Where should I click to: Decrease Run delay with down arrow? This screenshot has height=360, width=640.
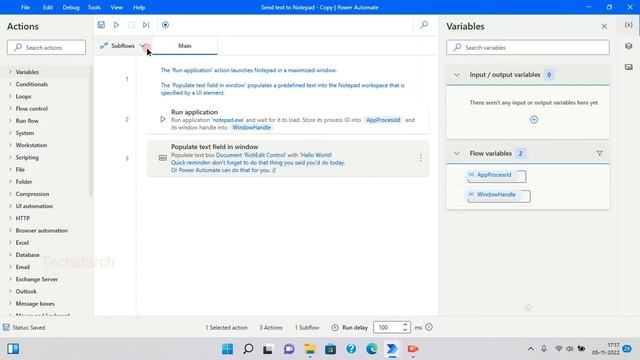click(405, 330)
